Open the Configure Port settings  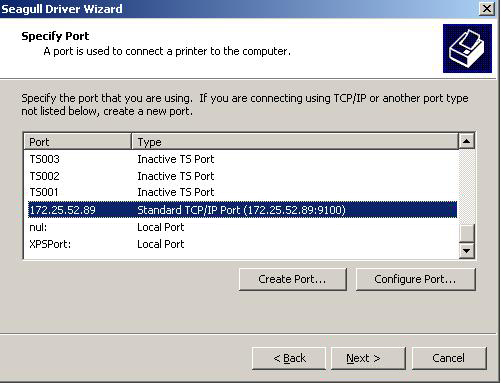[x=415, y=279]
